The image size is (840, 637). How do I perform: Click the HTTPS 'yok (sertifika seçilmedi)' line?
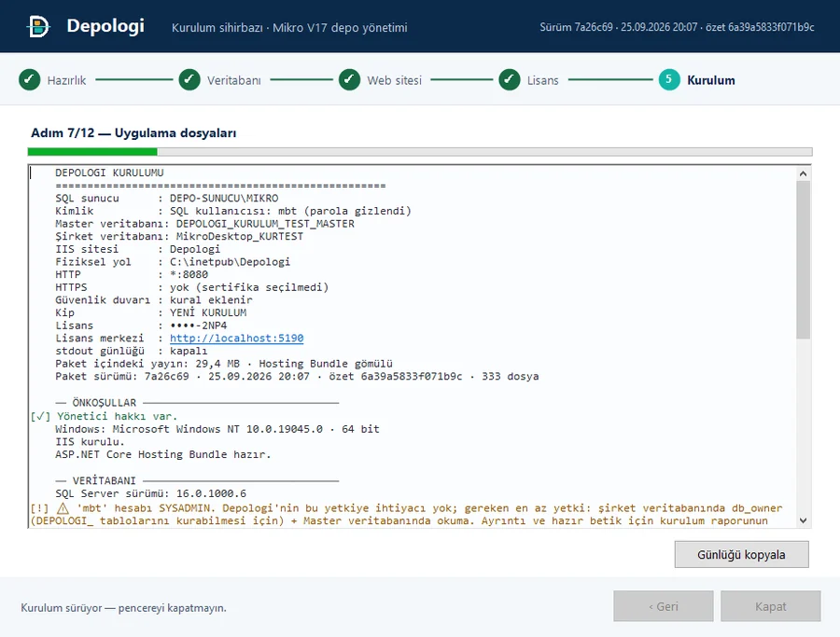pyautogui.click(x=191, y=287)
